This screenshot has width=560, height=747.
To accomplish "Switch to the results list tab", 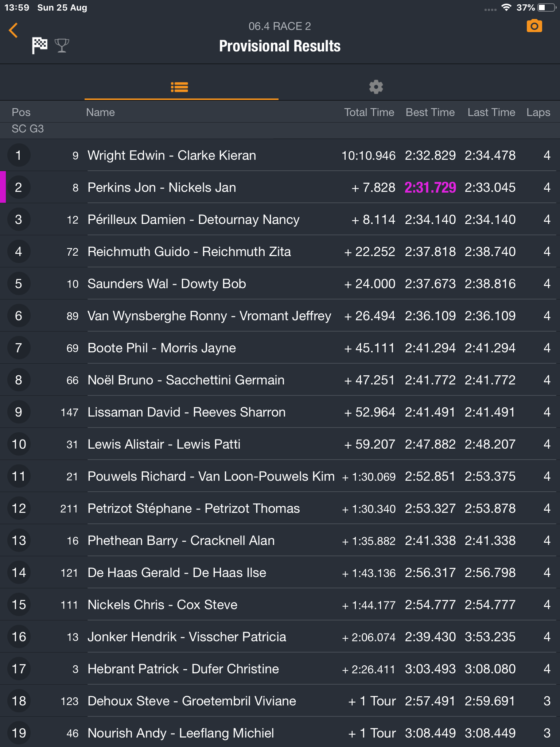I will pos(179,87).
